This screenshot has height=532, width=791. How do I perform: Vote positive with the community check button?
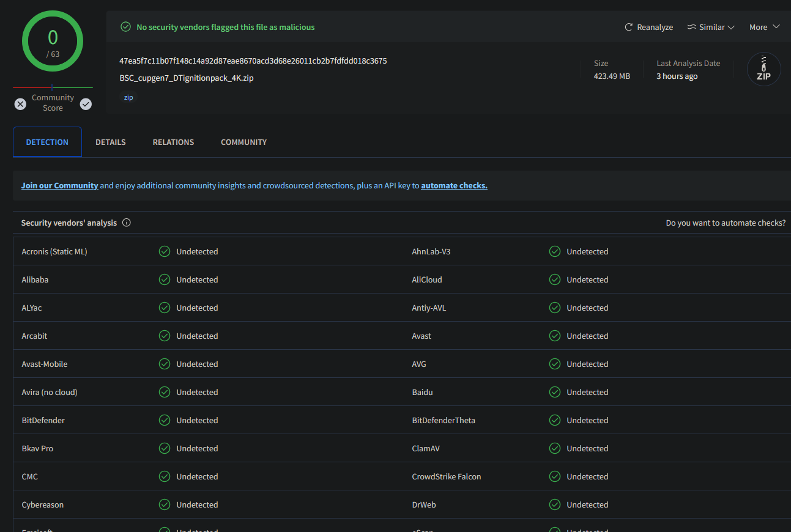tap(86, 104)
